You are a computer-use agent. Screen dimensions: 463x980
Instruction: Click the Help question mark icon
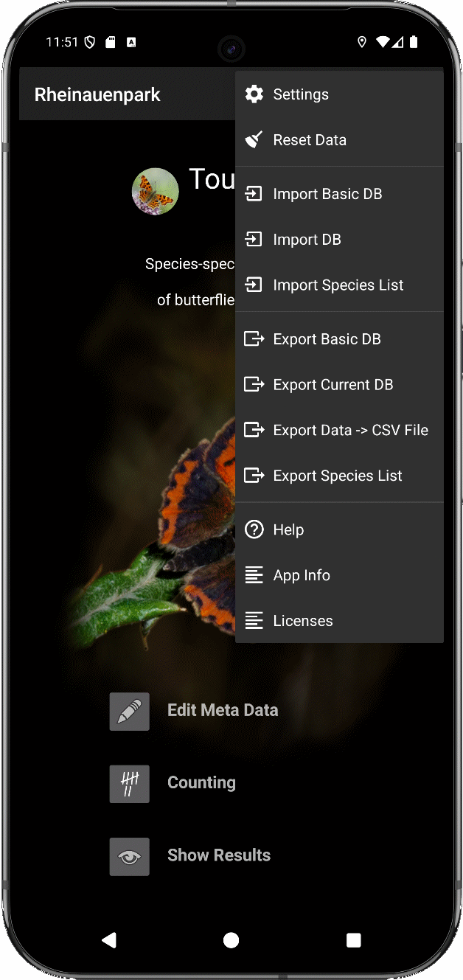(x=254, y=529)
